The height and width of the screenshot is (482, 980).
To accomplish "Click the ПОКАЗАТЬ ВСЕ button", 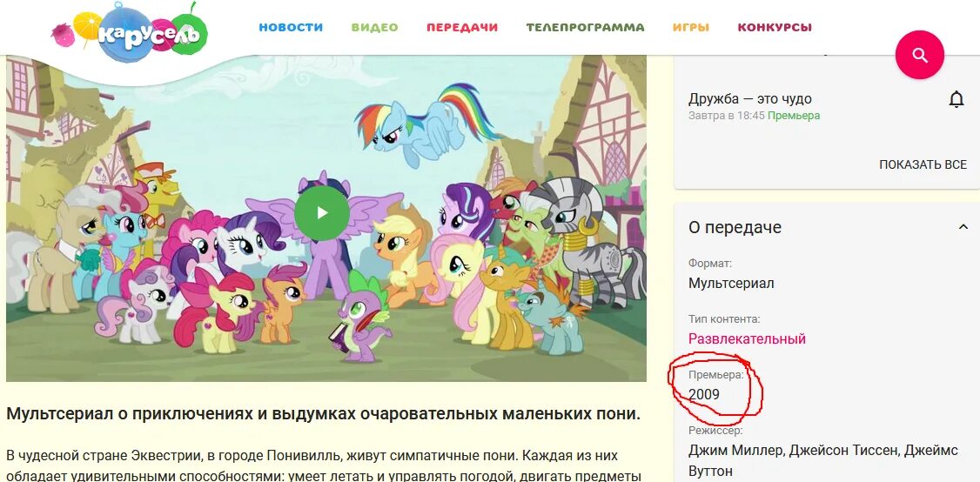I will pos(923,164).
